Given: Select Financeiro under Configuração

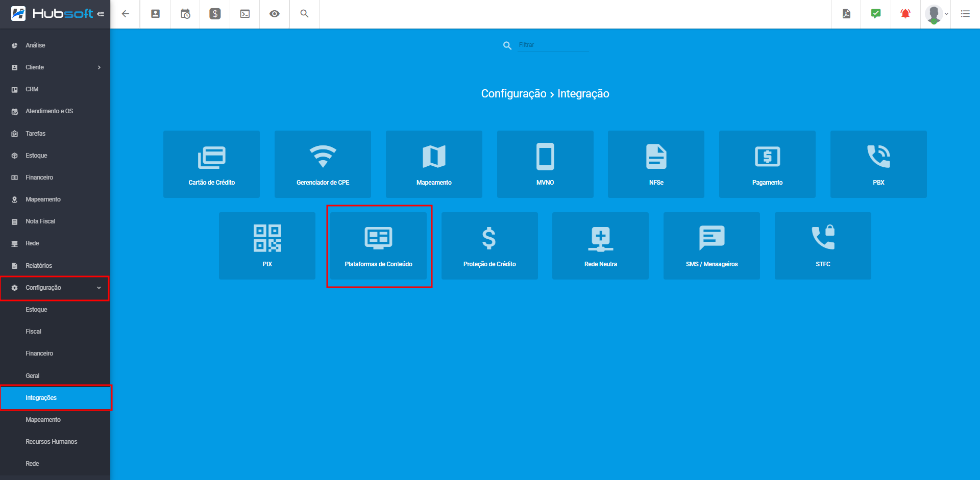Looking at the screenshot, I should 55,353.
